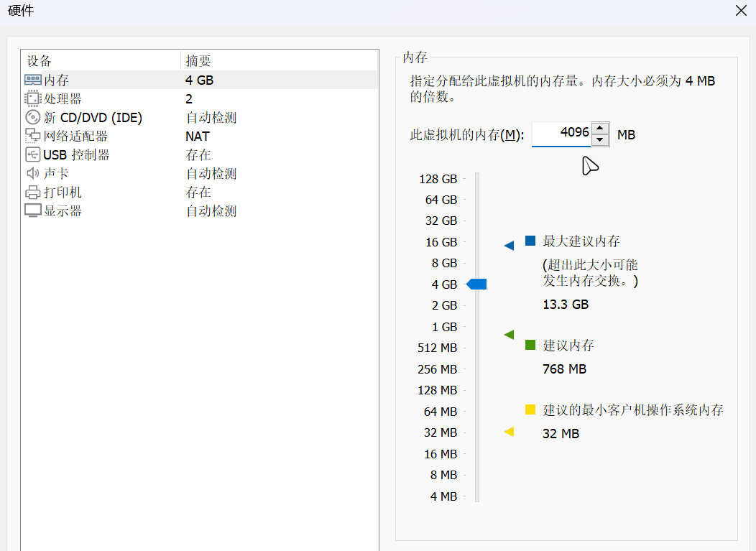This screenshot has height=551, width=756.
Task: Click the 16 GB slider label
Action: (441, 242)
